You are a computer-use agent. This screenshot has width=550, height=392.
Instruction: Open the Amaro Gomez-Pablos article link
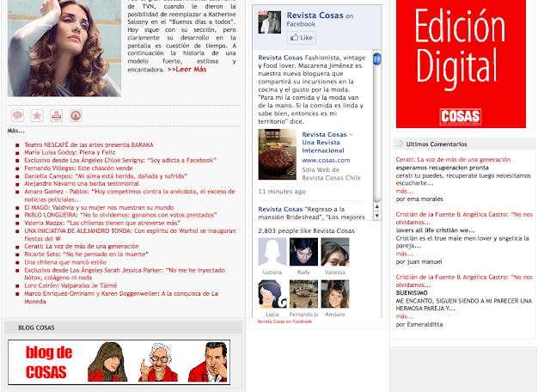click(x=130, y=195)
